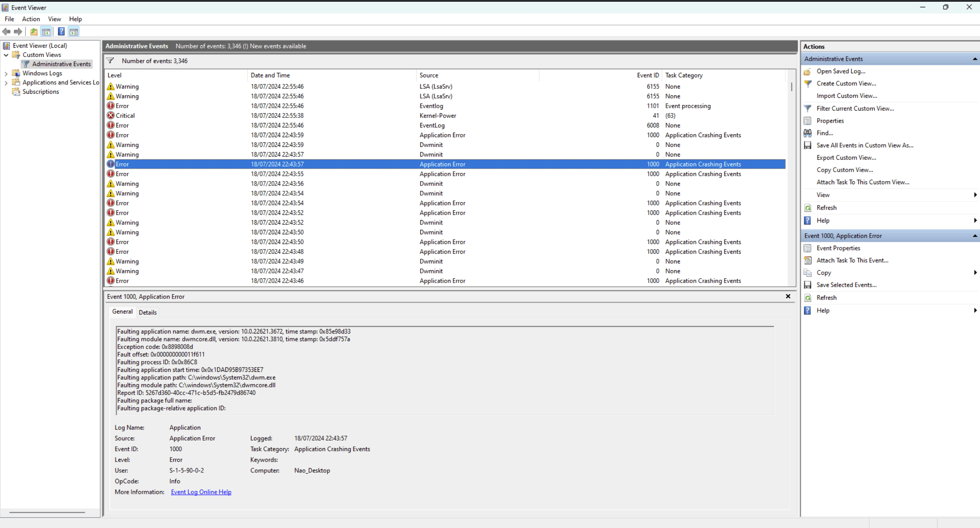This screenshot has height=528, width=980.
Task: Click the Help toolbar icon
Action: (61, 31)
